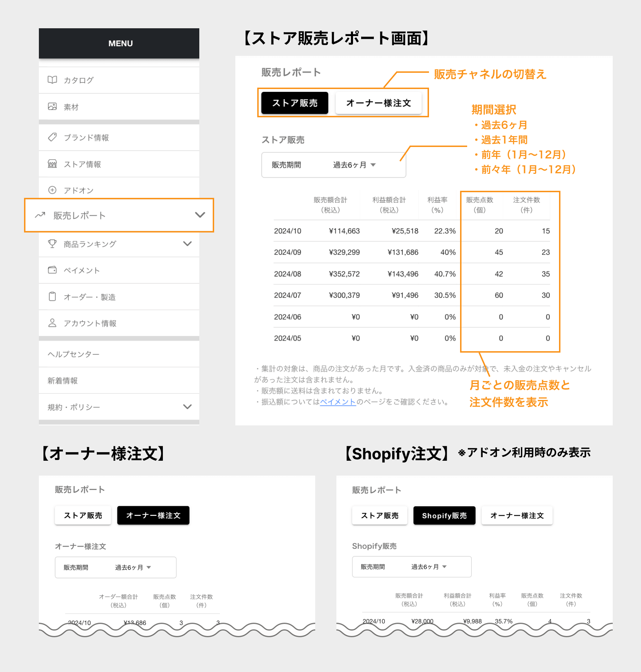Follow the ペイメント link in notes
The image size is (641, 672).
tap(338, 402)
